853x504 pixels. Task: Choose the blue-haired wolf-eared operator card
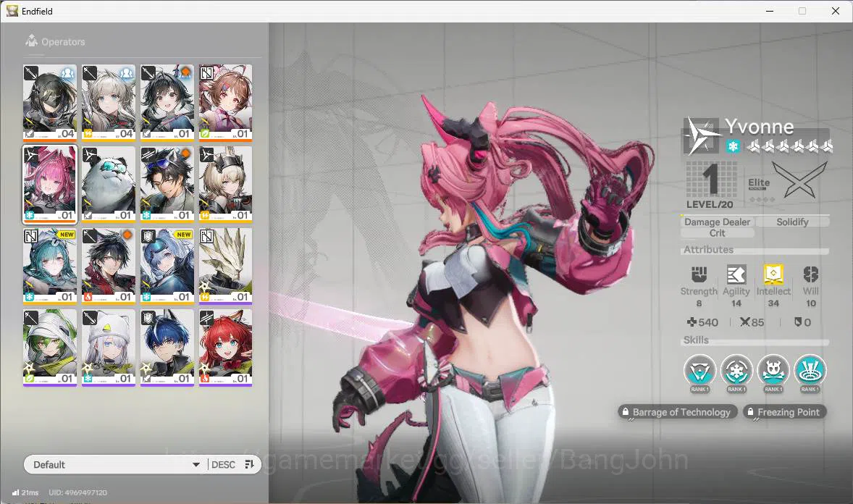167,348
